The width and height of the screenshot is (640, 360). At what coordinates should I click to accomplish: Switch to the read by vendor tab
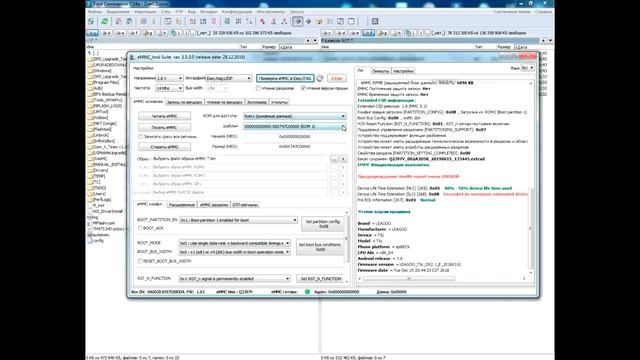pos(224,102)
